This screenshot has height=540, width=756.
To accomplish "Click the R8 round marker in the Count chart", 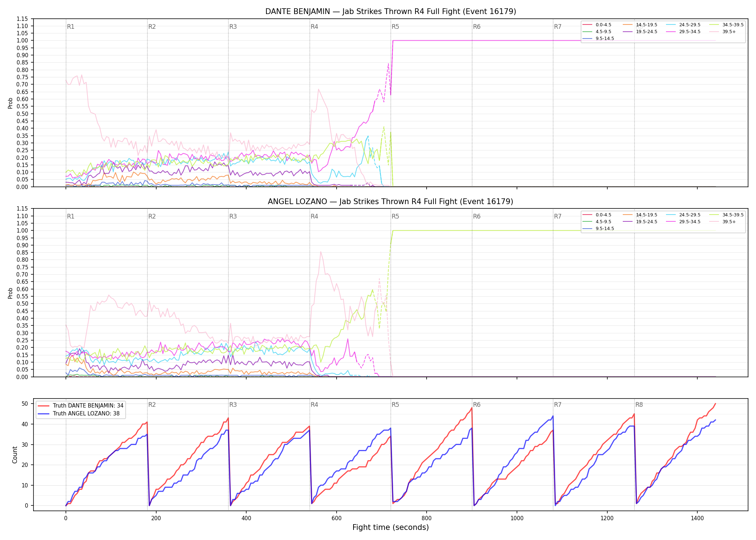I will pos(639,405).
